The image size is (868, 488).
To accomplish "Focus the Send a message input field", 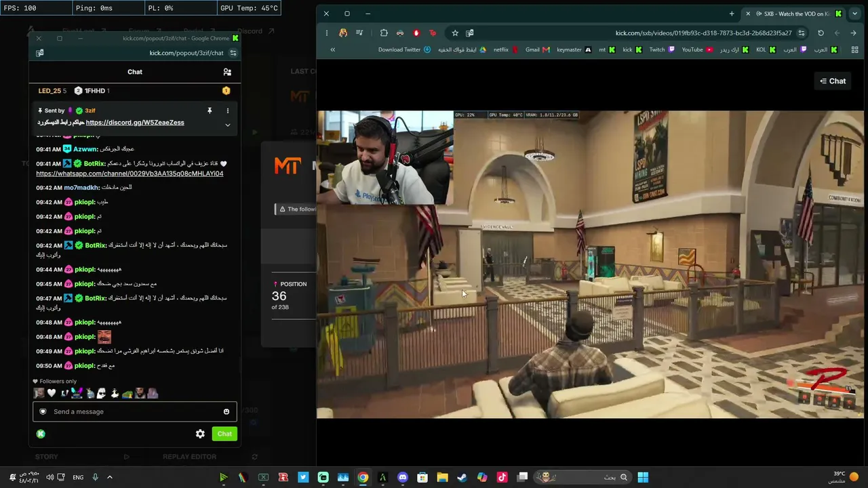I will pos(134,411).
